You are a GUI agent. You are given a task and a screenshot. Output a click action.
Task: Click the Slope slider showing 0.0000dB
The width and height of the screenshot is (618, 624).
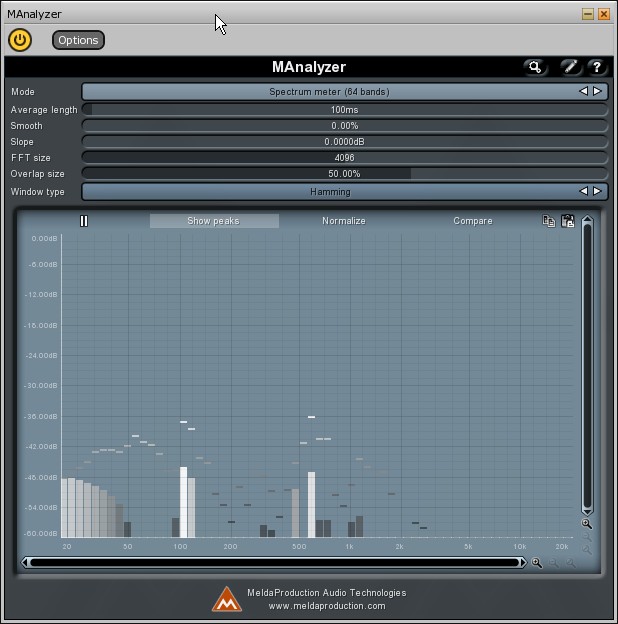point(345,142)
